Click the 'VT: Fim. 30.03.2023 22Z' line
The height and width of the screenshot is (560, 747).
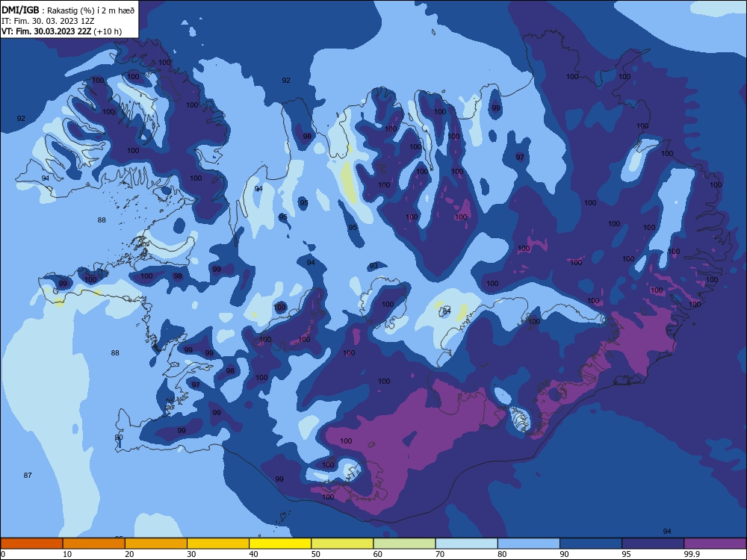point(46,31)
